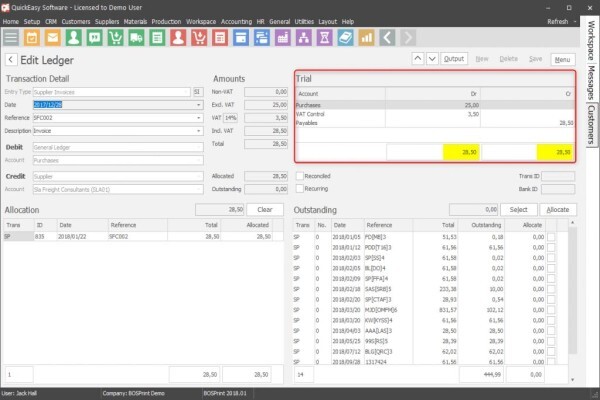Go to previous record with up arrow
Image resolution: width=600 pixels, height=400 pixels.
click(x=418, y=59)
